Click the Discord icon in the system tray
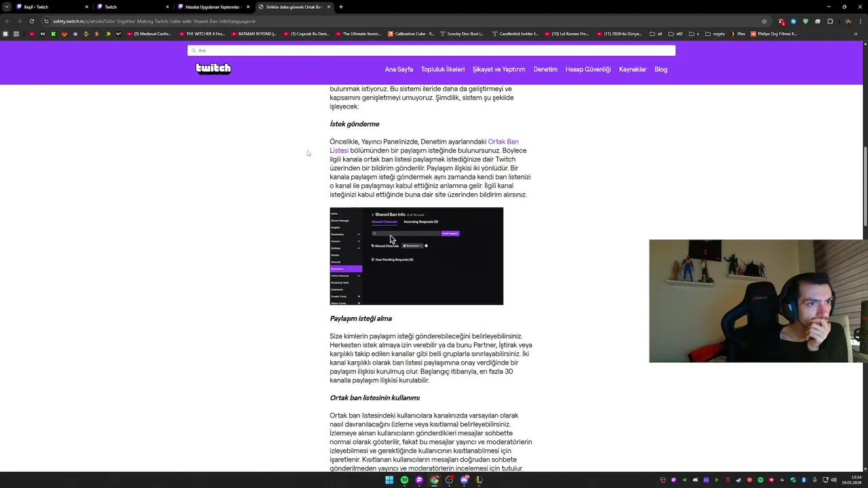The image size is (868, 488). (695, 480)
